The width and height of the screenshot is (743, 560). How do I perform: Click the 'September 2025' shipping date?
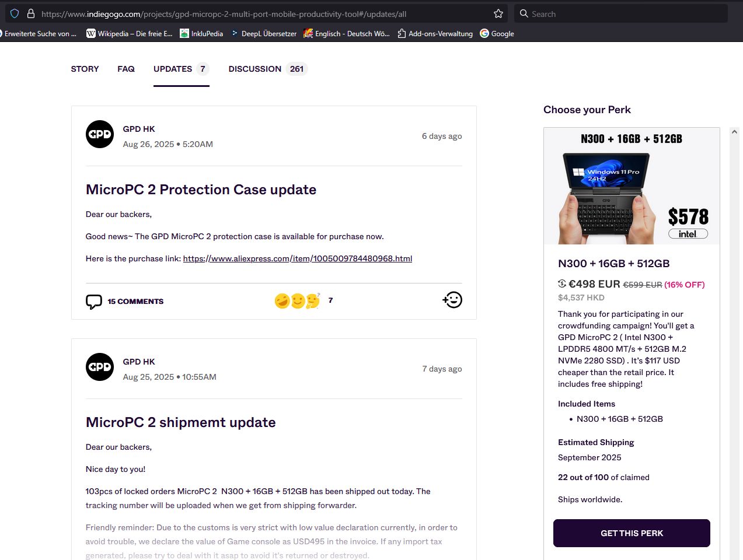coord(589,457)
